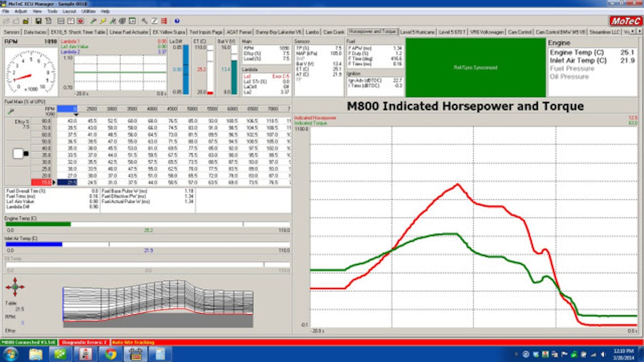
Task: Open the Adjust menu
Action: click(x=20, y=11)
